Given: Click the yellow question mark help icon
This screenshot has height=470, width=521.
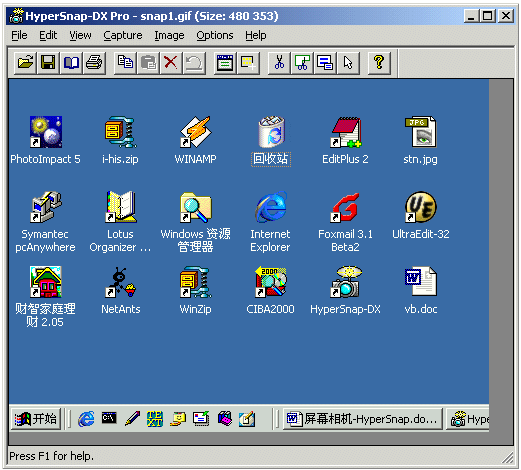Looking at the screenshot, I should tap(379, 62).
